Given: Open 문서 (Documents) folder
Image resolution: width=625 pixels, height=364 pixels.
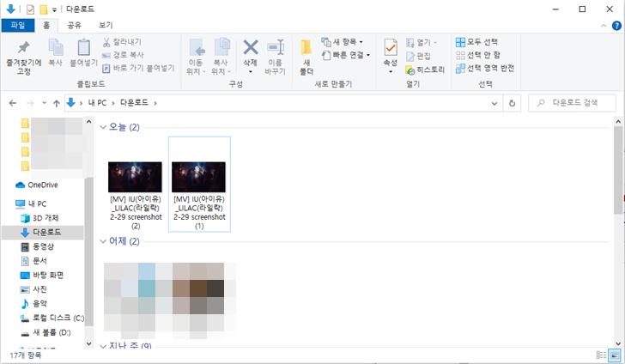Looking at the screenshot, I should (x=33, y=261).
